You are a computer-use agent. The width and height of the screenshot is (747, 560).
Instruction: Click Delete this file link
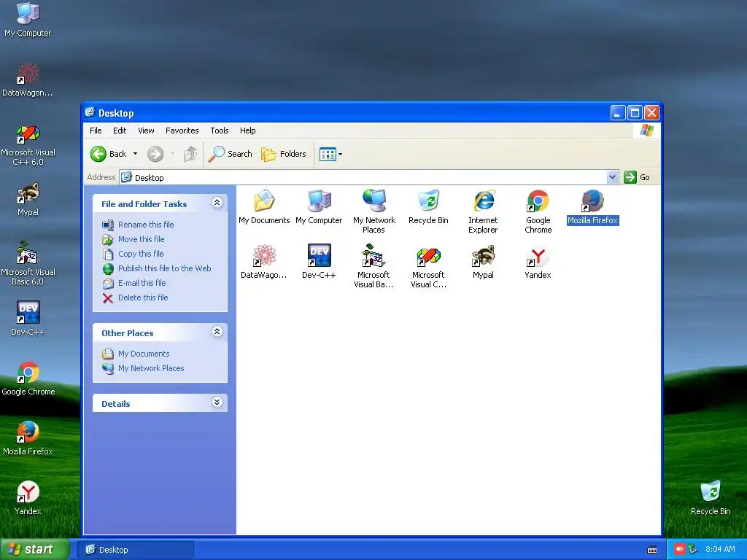point(143,297)
